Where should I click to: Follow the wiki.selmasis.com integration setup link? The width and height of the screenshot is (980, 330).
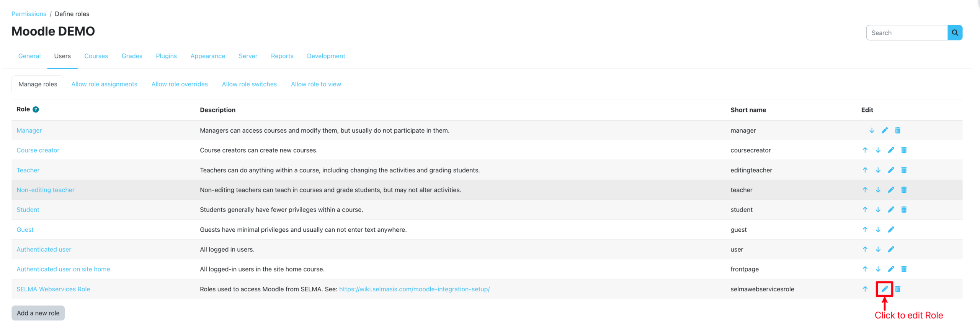pyautogui.click(x=414, y=289)
